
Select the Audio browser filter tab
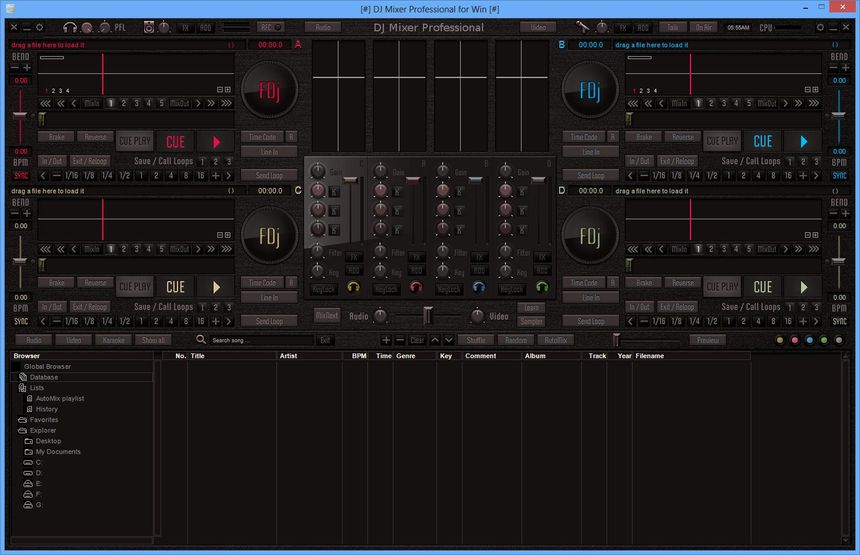(34, 340)
